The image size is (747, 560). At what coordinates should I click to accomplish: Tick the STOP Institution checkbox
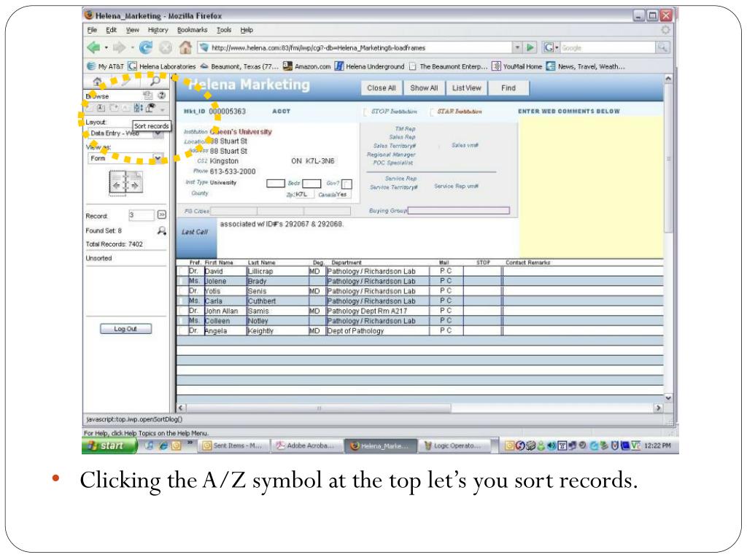pyautogui.click(x=365, y=112)
